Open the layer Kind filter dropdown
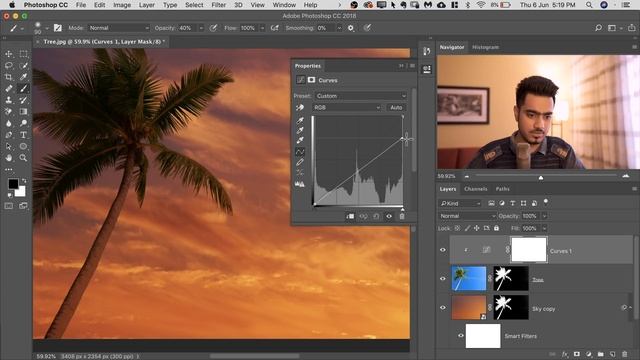This screenshot has width=640, height=360. [460, 203]
